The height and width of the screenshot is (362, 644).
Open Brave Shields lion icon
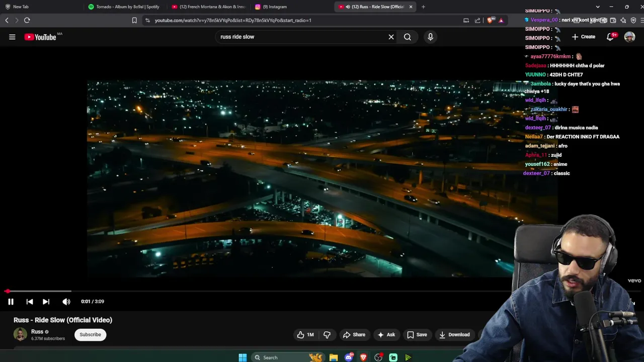[x=490, y=21]
